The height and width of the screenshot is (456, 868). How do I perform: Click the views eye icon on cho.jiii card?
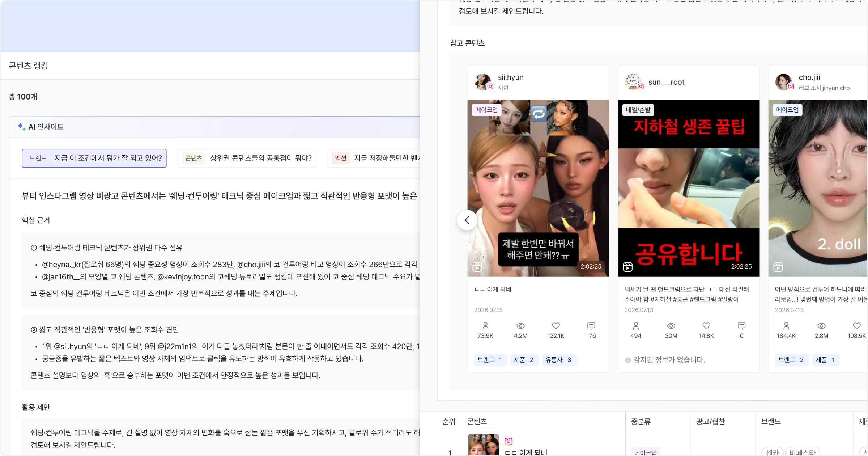(x=821, y=326)
